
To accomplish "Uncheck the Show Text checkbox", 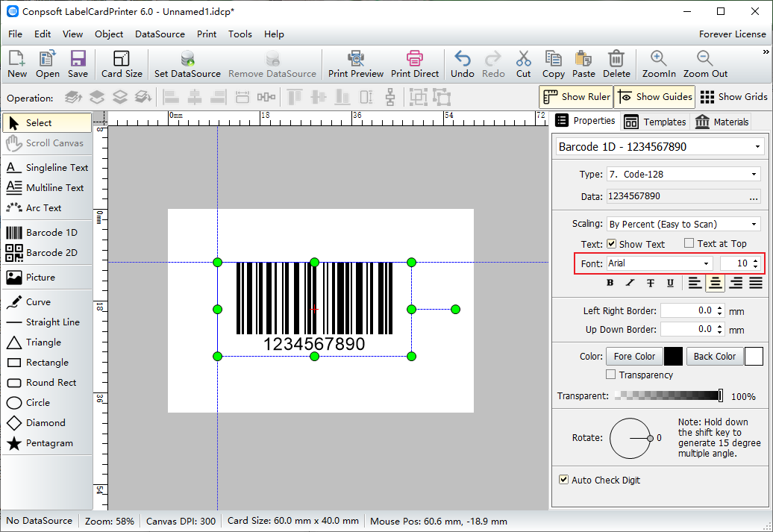I will click(611, 243).
